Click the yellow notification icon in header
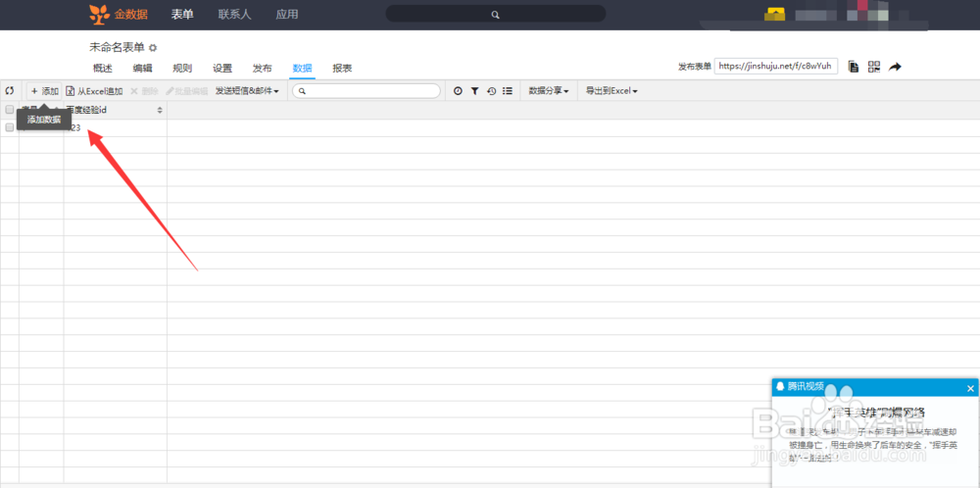 775,14
